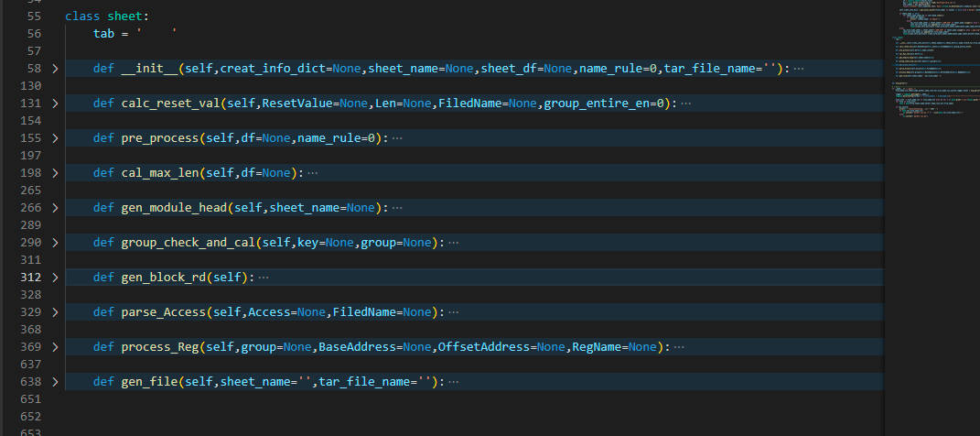Expand the folded __init__ method chevron

(x=55, y=69)
